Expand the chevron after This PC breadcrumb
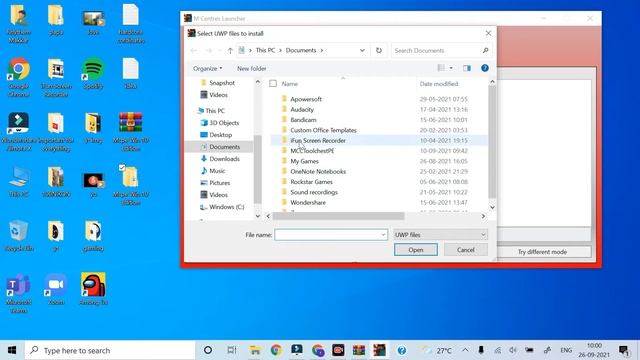640x360 pixels. pos(280,50)
